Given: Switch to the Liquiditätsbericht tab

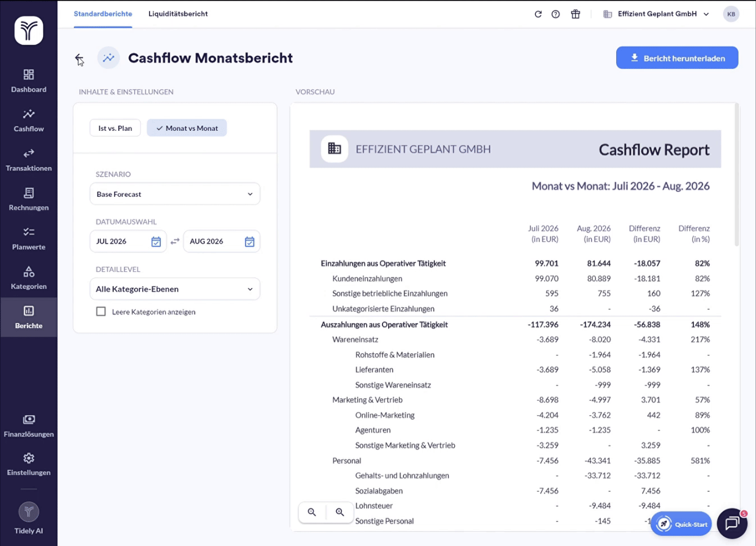Looking at the screenshot, I should pos(178,14).
